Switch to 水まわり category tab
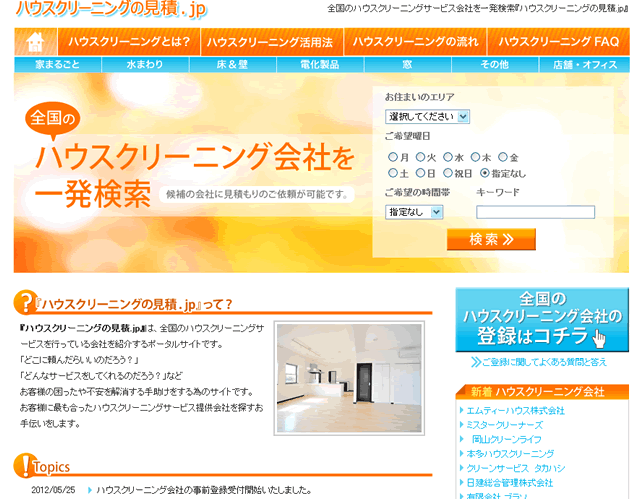 click(x=145, y=65)
